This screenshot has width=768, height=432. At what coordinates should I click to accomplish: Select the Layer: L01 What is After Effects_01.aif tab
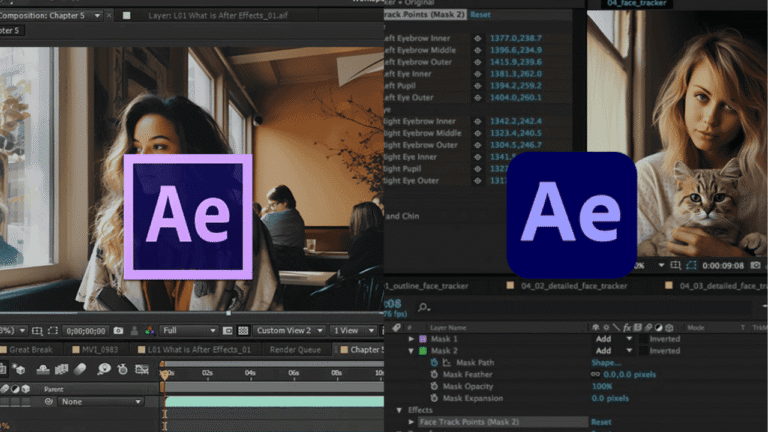[218, 16]
